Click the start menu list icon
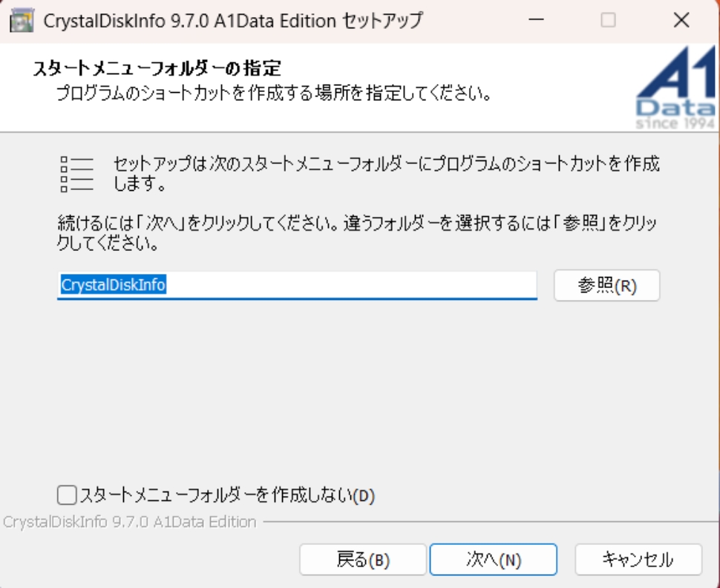 pyautogui.click(x=76, y=174)
